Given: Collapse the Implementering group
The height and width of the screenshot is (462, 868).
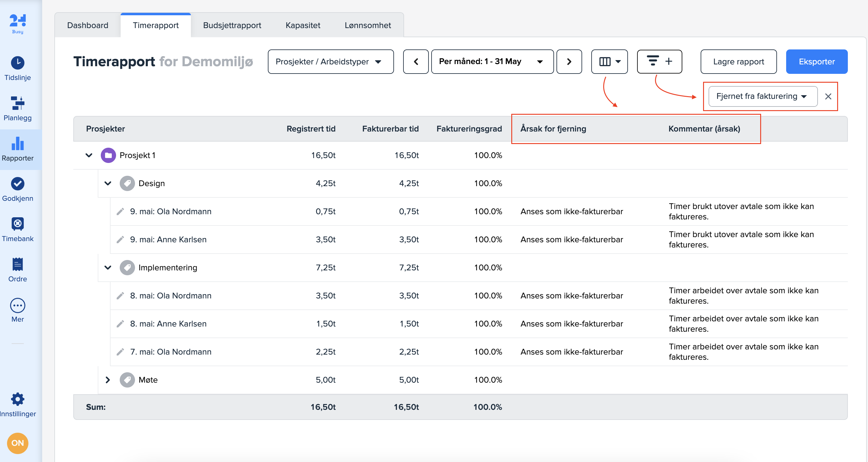Looking at the screenshot, I should tap(108, 268).
